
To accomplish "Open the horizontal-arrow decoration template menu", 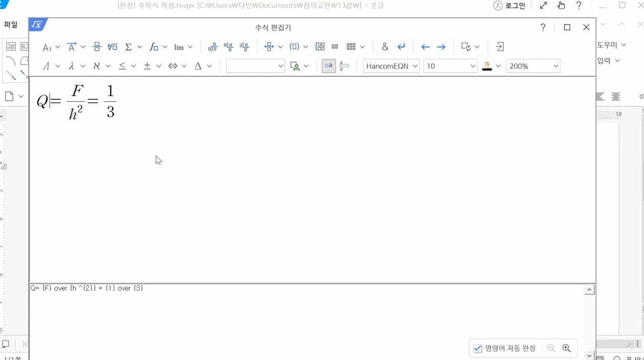I will coord(274,47).
